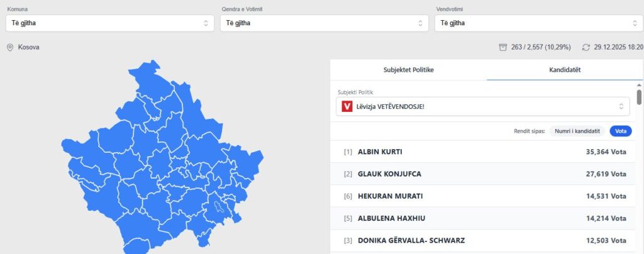Screen dimensions: 644x254
Task: Select candidate Donika Gërvalla-Schwarz row
Action: [485, 240]
